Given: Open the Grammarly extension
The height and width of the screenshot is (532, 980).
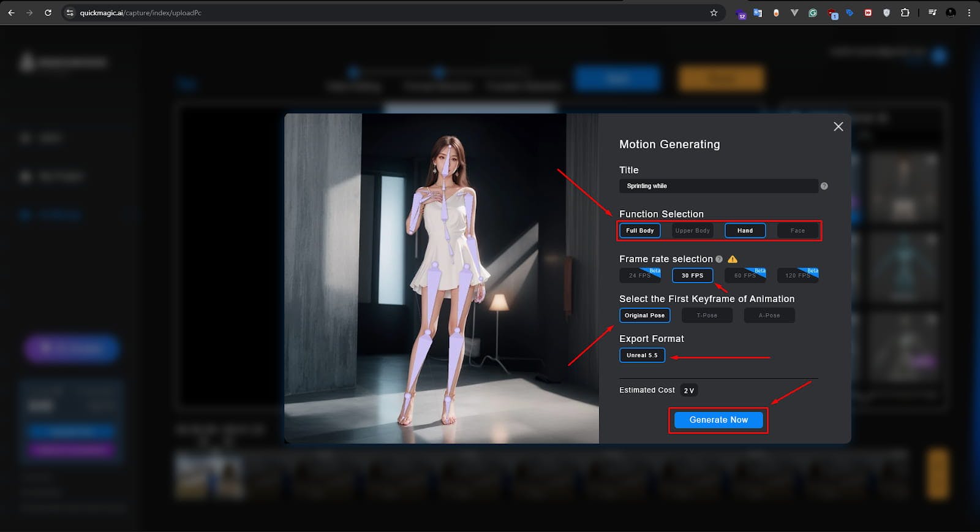Looking at the screenshot, I should click(x=813, y=12).
